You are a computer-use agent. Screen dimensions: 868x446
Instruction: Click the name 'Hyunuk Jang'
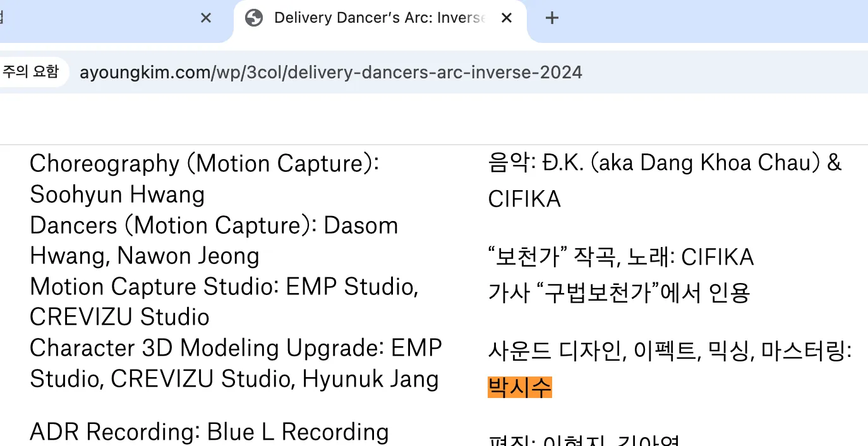click(x=371, y=379)
